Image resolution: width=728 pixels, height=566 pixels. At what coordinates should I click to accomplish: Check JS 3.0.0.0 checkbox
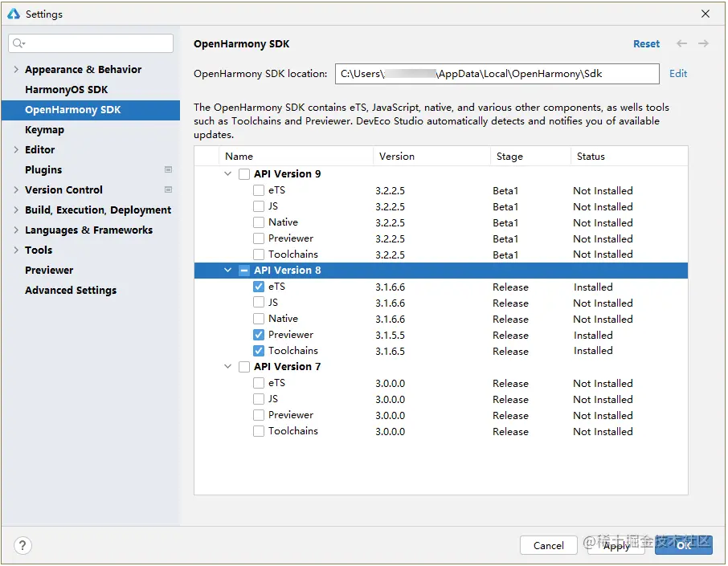click(x=259, y=399)
